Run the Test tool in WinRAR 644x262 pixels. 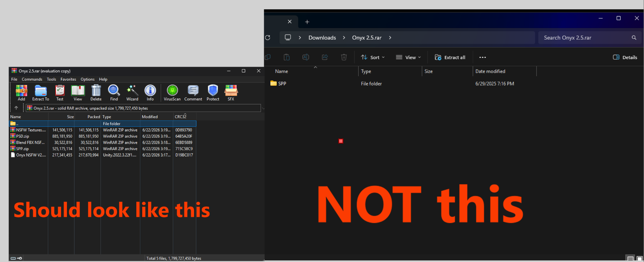[60, 92]
